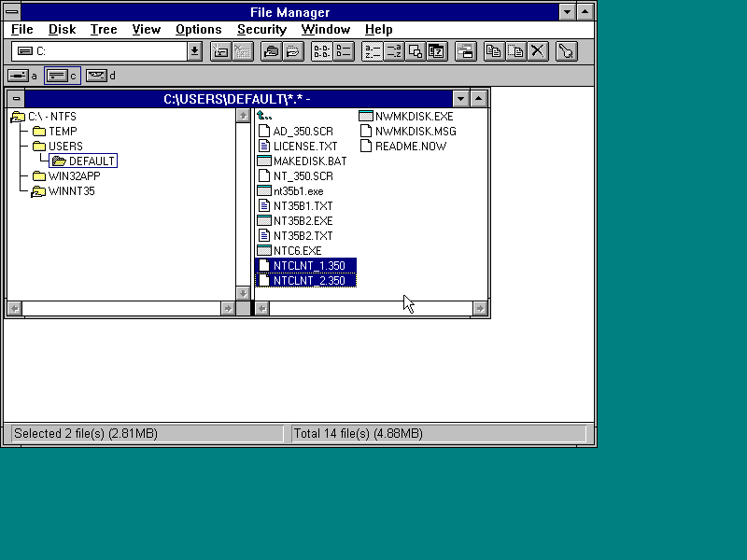
Task: Select the USERS folder in tree
Action: [x=58, y=147]
